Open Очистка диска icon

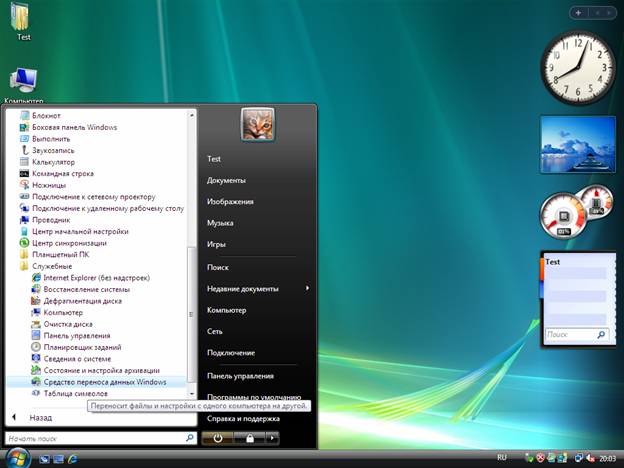click(x=36, y=324)
